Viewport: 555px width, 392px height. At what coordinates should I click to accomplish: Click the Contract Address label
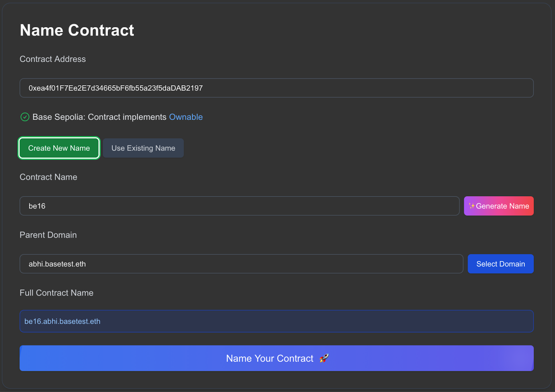[53, 59]
